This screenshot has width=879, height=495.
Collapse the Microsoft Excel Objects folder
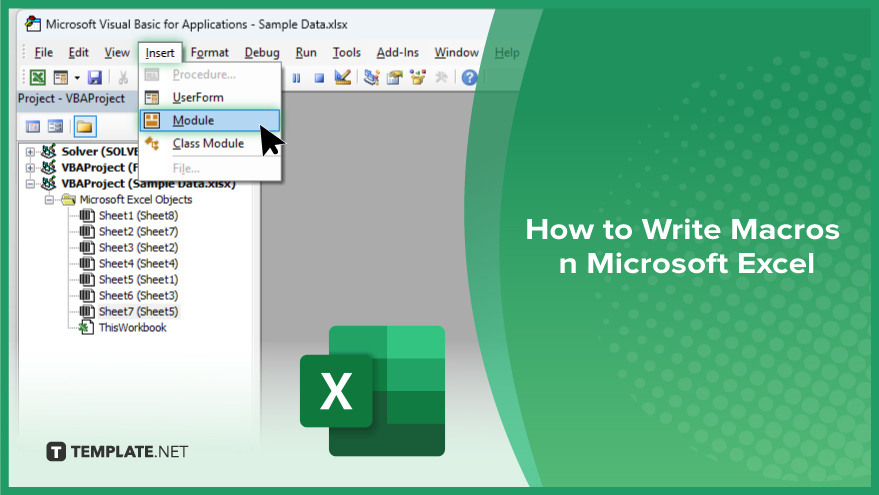pos(49,200)
